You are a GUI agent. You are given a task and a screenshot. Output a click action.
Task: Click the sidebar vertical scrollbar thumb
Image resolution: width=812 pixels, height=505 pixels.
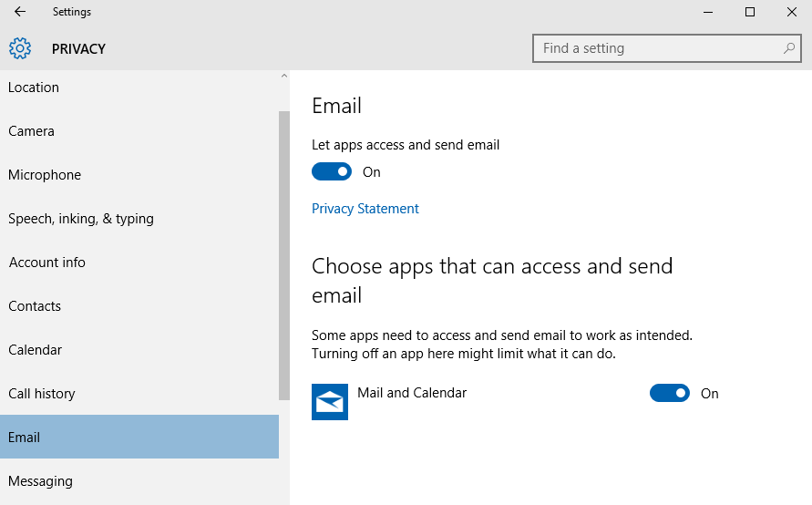pos(283,255)
